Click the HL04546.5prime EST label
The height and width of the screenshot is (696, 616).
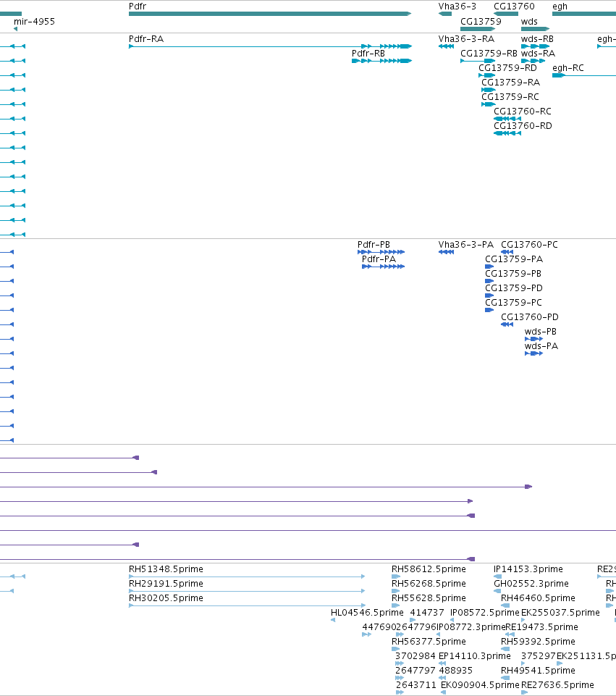(x=367, y=613)
